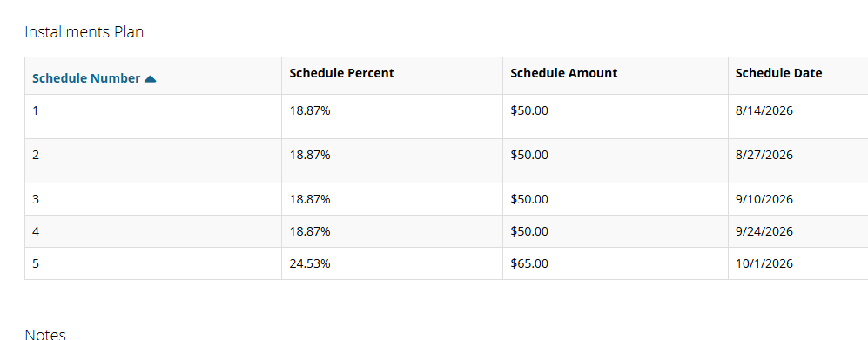Viewport: 868px width, 340px height.
Task: Click the Schedule Percent column header
Action: pos(341,73)
